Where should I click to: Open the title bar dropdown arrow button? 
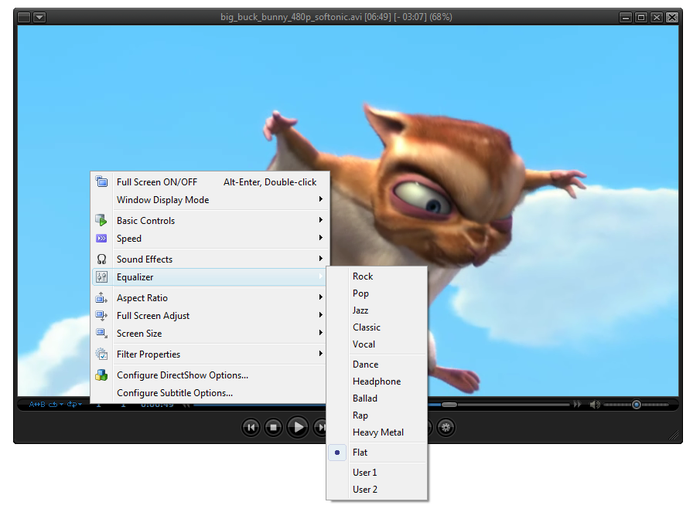tap(39, 17)
